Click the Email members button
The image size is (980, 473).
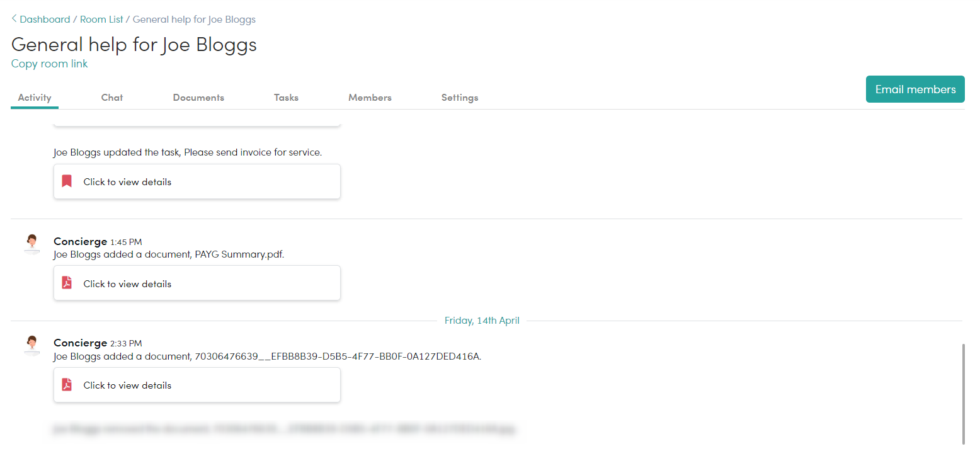point(915,89)
